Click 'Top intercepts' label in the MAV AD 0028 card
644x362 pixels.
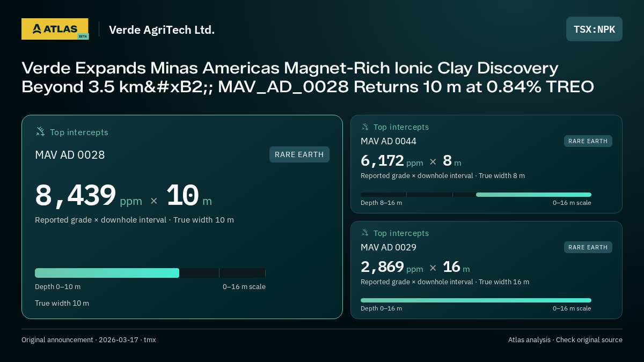click(79, 132)
